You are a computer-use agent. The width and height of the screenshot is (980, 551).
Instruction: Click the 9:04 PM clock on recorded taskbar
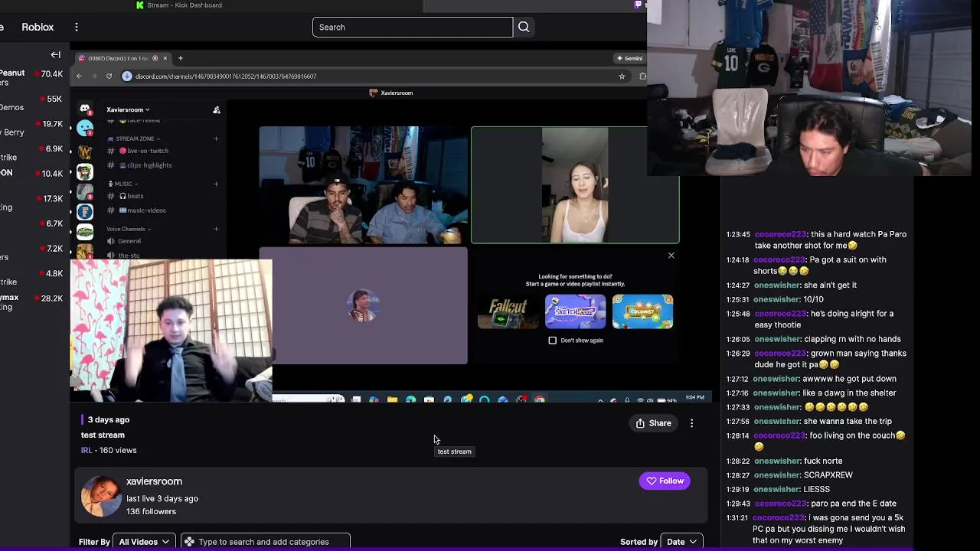pyautogui.click(x=694, y=398)
